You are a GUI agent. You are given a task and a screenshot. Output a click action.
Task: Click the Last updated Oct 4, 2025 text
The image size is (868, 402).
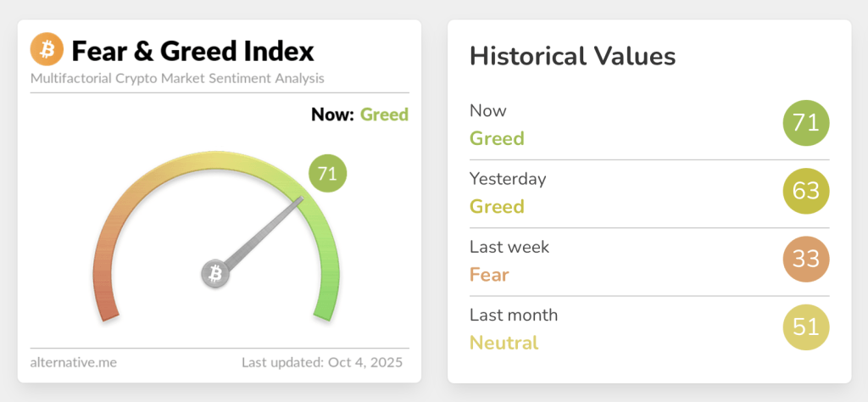coord(321,362)
